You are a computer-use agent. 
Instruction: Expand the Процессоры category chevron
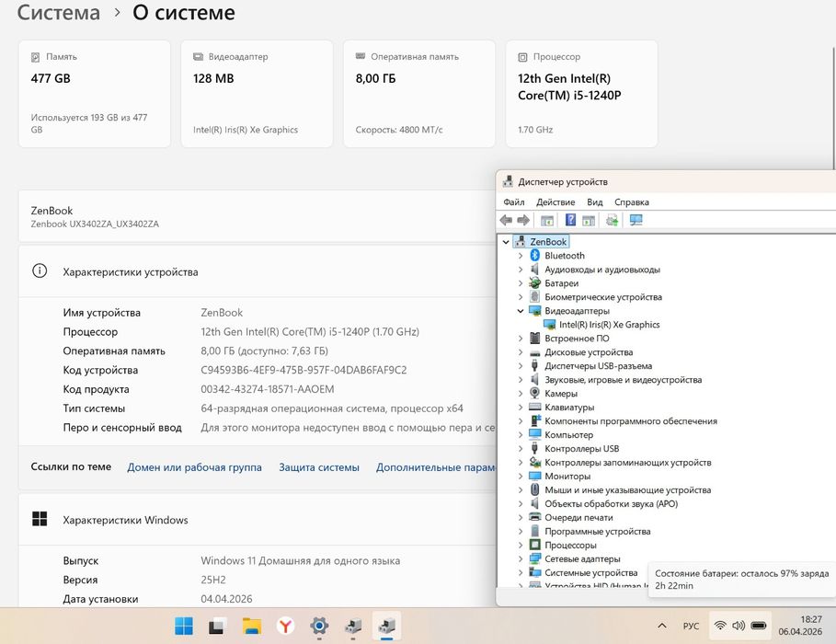click(x=521, y=545)
